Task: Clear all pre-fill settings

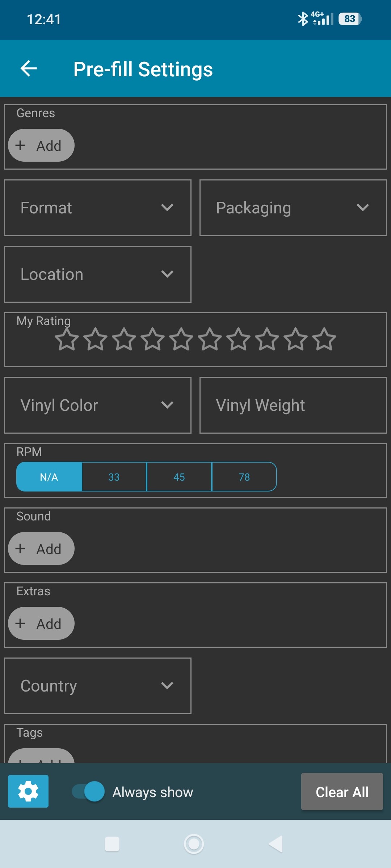Action: tap(342, 791)
